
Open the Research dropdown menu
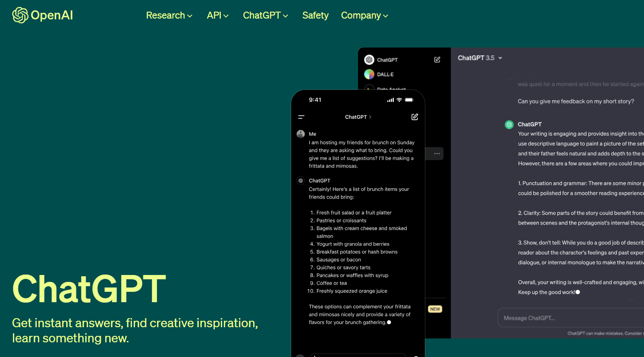tap(169, 16)
